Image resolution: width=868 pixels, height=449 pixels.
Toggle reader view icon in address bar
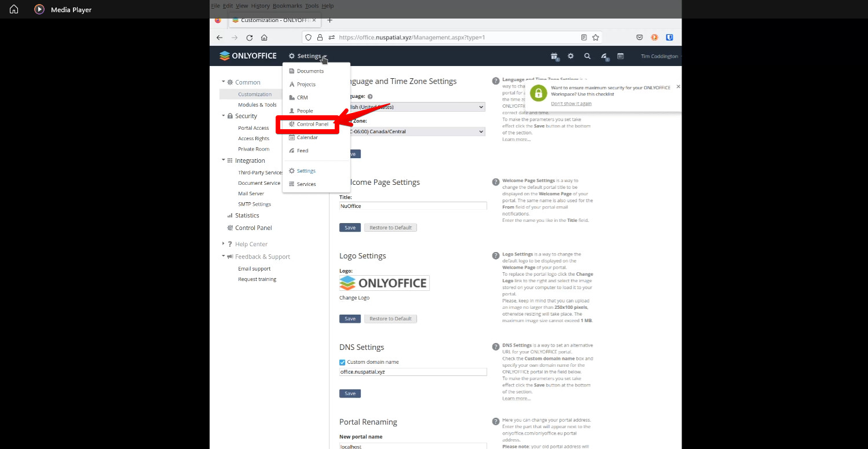[x=584, y=37]
